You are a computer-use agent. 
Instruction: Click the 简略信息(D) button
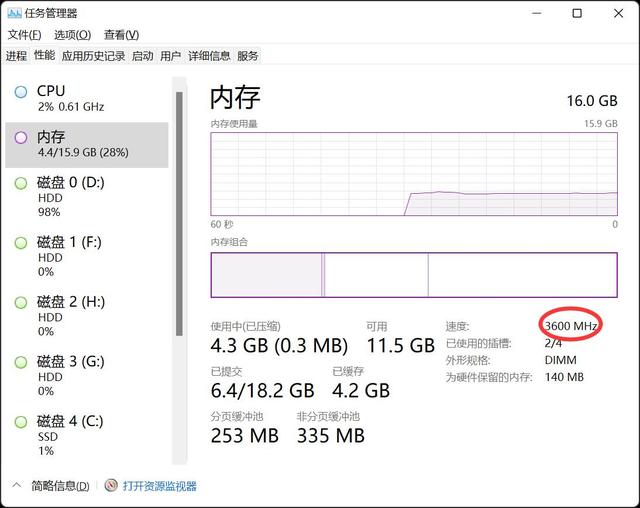60,486
